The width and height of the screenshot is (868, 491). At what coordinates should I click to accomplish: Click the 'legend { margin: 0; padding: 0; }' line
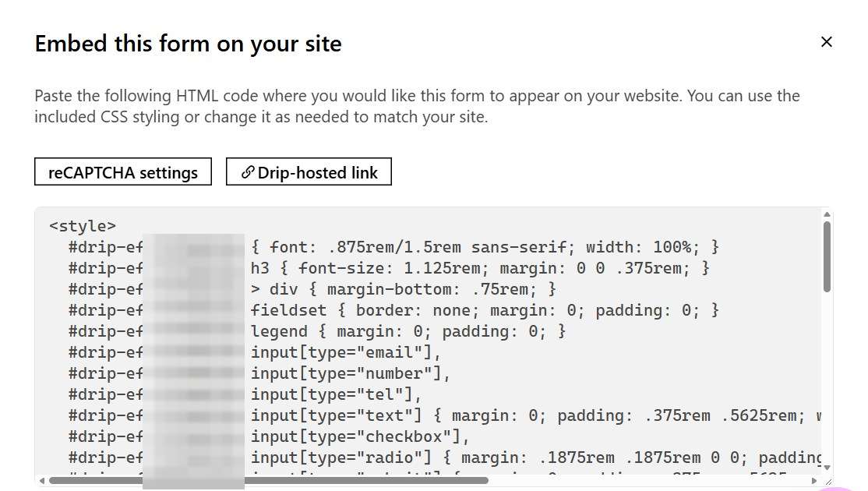(x=317, y=331)
